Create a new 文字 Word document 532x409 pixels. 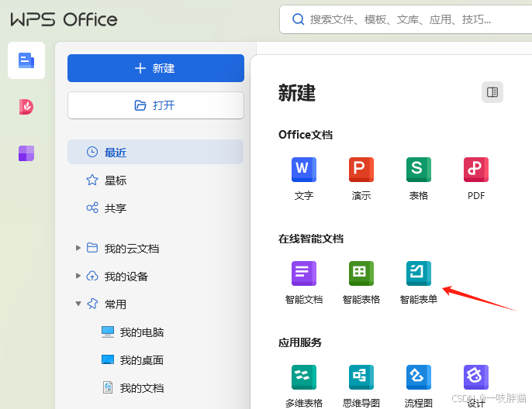tap(304, 179)
